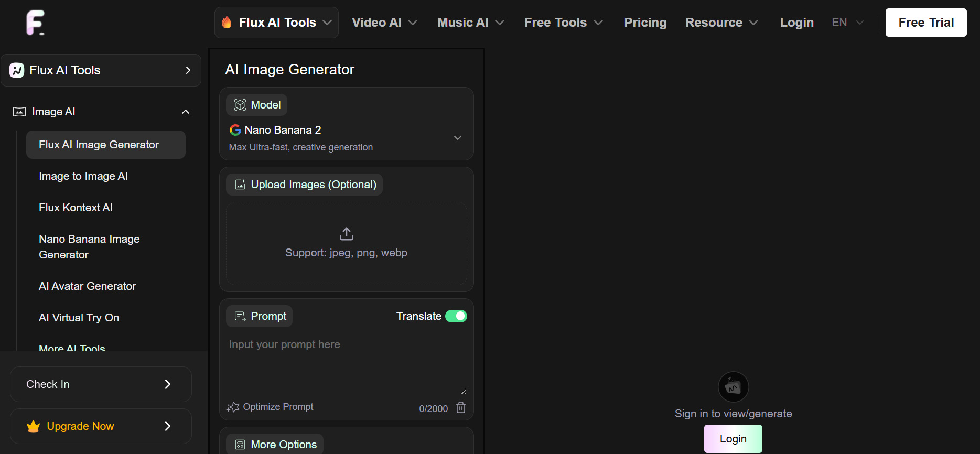This screenshot has width=980, height=454.
Task: Click the Free Trial button
Action: (x=926, y=23)
